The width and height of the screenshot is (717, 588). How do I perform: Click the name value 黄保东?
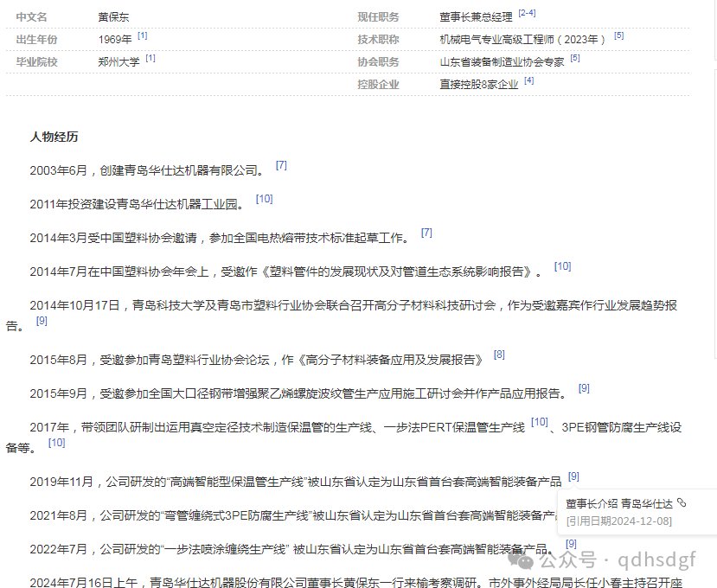[x=113, y=17]
